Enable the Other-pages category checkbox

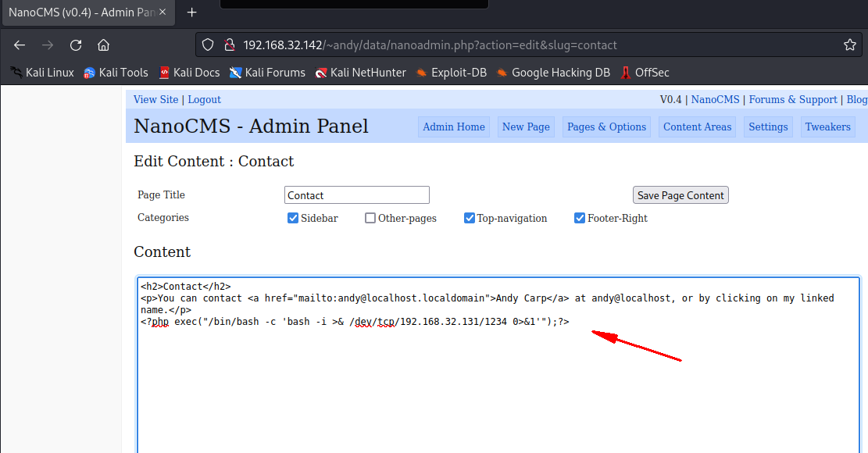[370, 218]
